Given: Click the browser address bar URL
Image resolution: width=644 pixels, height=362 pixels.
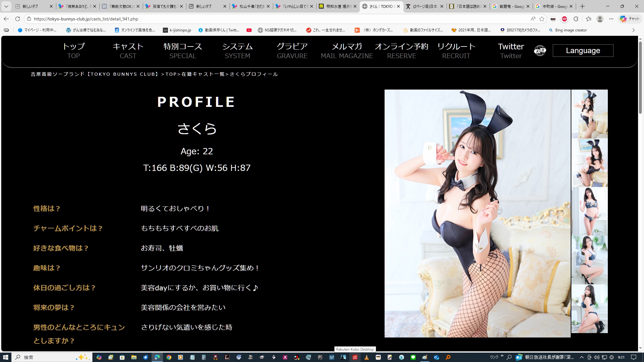Looking at the screenshot, I should click(86, 19).
